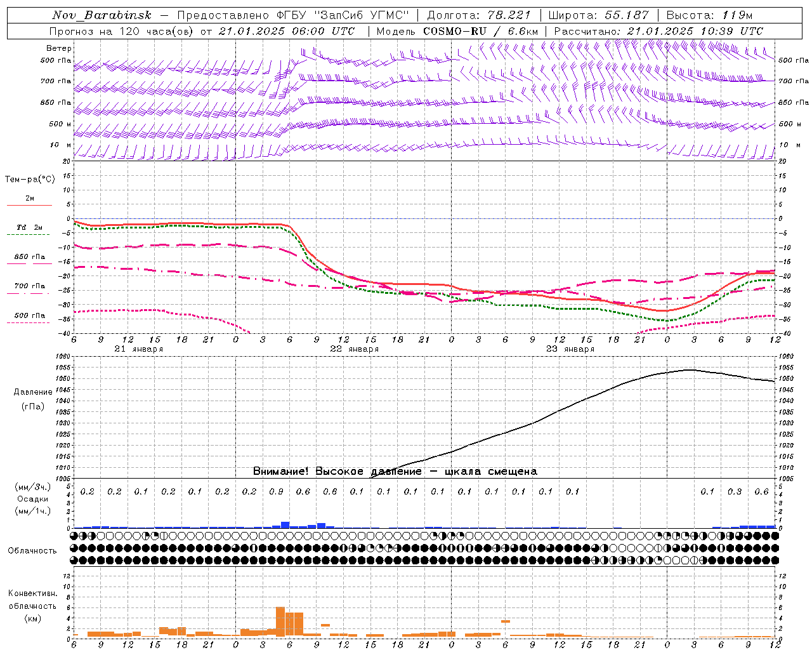The width and height of the screenshot is (812, 650).
Task: Click 1060 on the left pressure axis
Action: [x=63, y=357]
